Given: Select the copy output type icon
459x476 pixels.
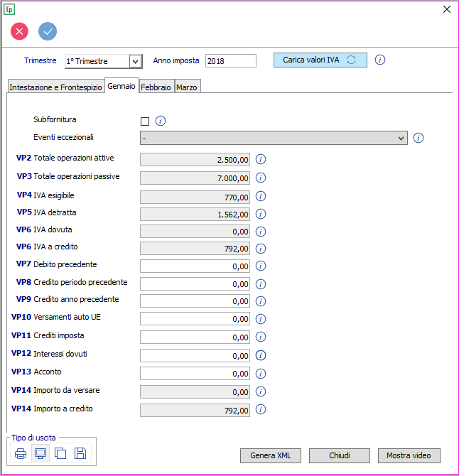Looking at the screenshot, I should click(x=60, y=453).
